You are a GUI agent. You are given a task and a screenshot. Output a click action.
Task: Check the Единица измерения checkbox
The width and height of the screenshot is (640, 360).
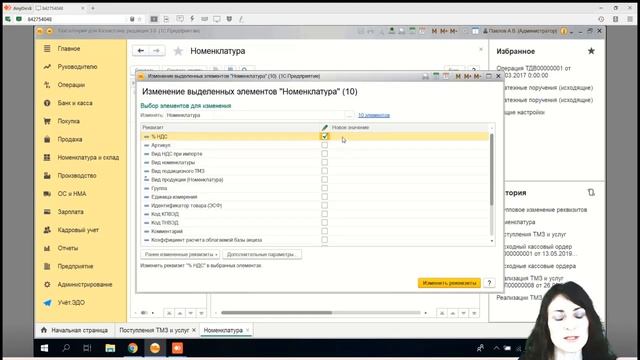324,197
